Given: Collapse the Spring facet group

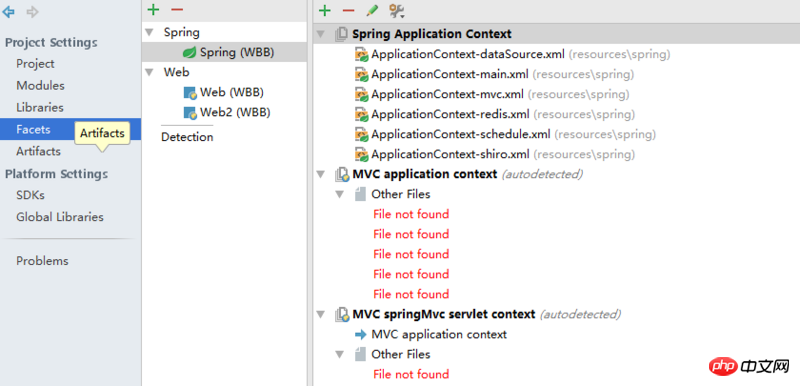Looking at the screenshot, I should coord(149,32).
